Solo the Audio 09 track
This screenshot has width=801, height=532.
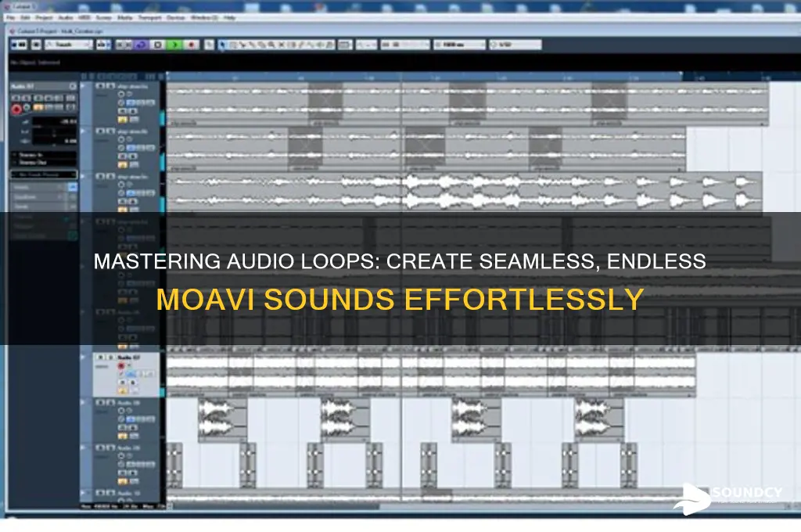click(x=110, y=448)
